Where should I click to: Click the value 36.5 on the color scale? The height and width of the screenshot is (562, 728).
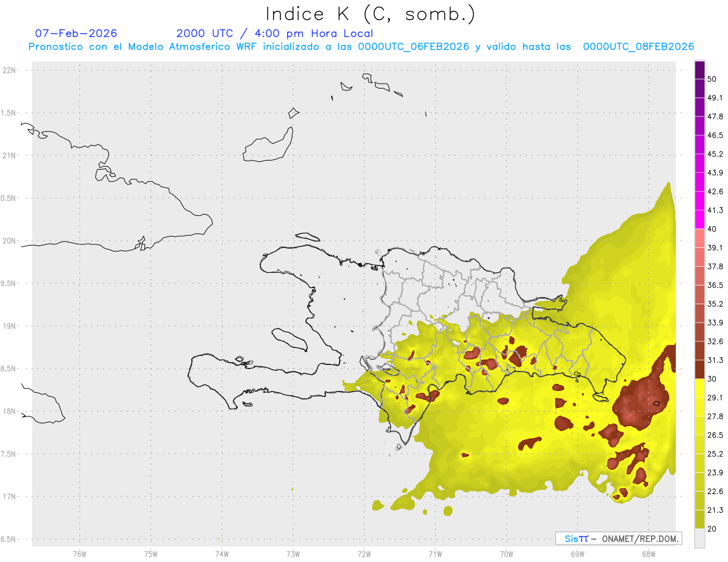pos(715,285)
